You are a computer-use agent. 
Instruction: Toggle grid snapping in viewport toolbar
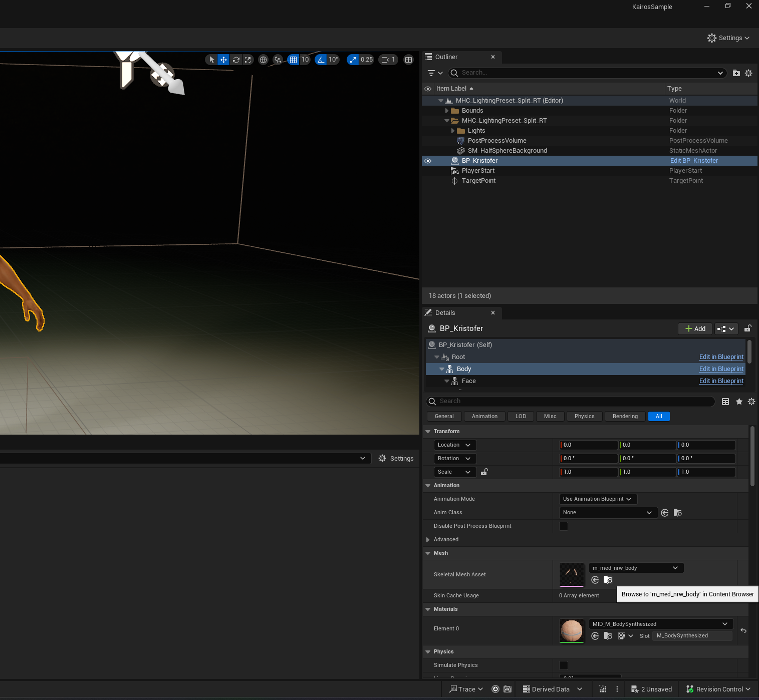pyautogui.click(x=294, y=60)
